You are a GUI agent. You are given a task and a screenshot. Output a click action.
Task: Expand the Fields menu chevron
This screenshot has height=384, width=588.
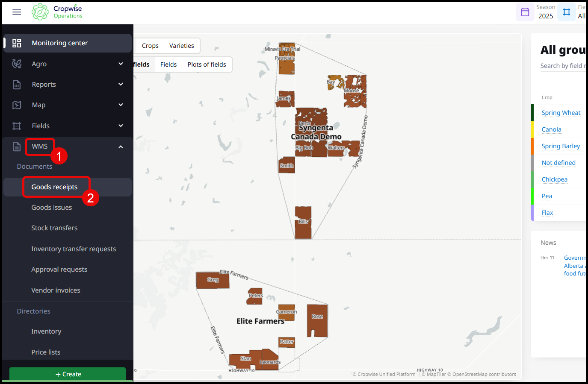pyautogui.click(x=121, y=126)
